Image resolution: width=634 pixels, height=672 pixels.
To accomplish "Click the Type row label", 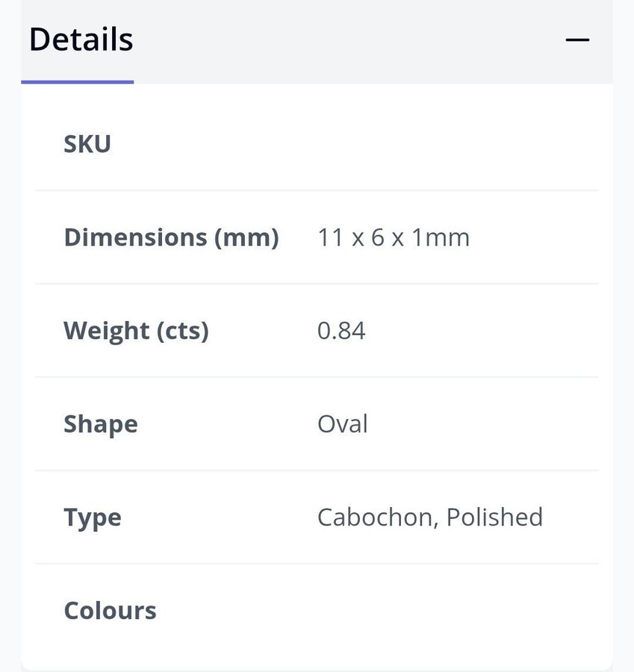I will click(x=93, y=517).
